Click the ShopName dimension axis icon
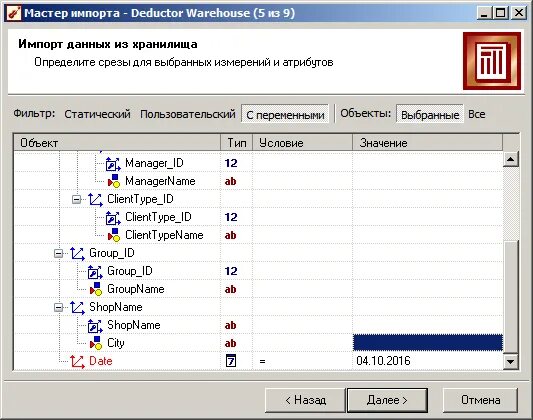 click(78, 308)
